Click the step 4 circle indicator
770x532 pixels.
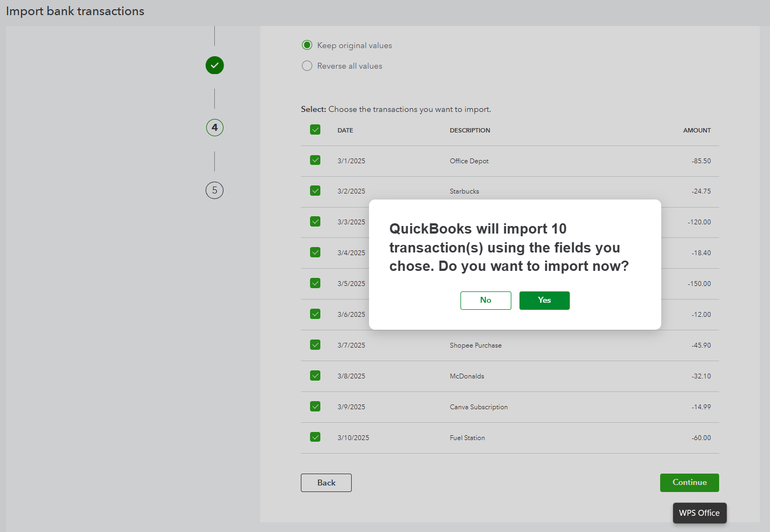(215, 128)
